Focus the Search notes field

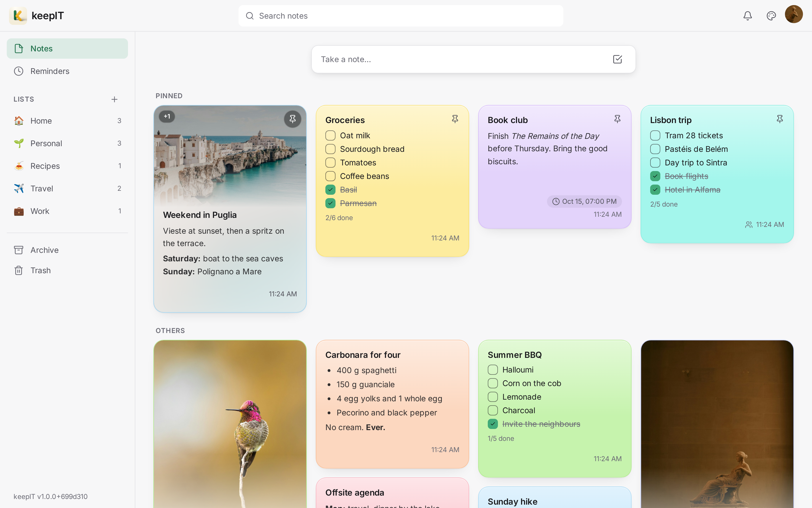click(x=401, y=16)
